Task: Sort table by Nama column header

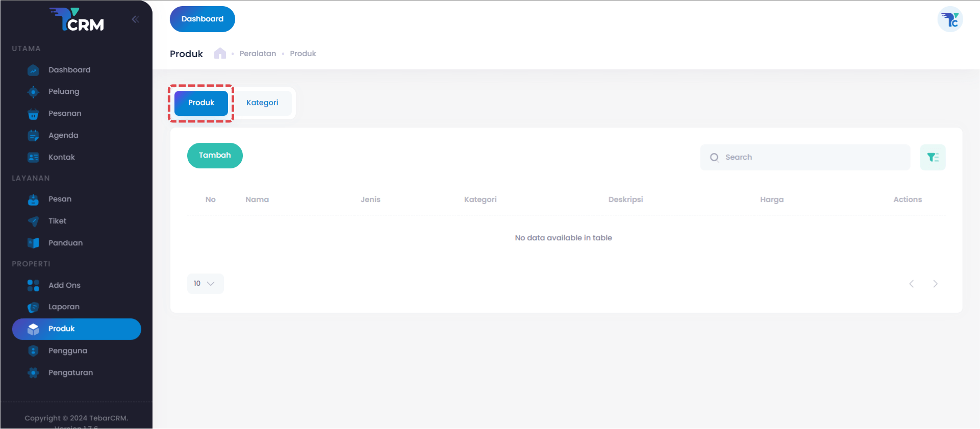Action: [257, 199]
